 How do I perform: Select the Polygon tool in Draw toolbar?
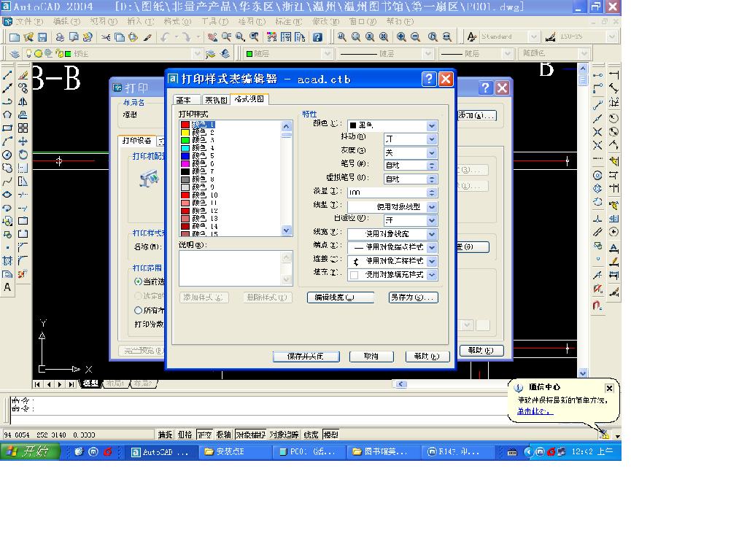(x=7, y=114)
